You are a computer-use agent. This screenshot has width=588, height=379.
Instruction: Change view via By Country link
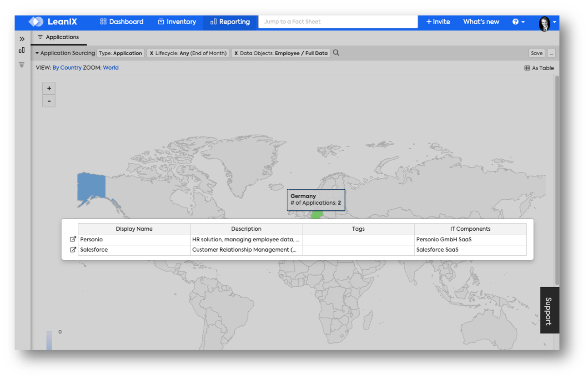click(x=67, y=68)
